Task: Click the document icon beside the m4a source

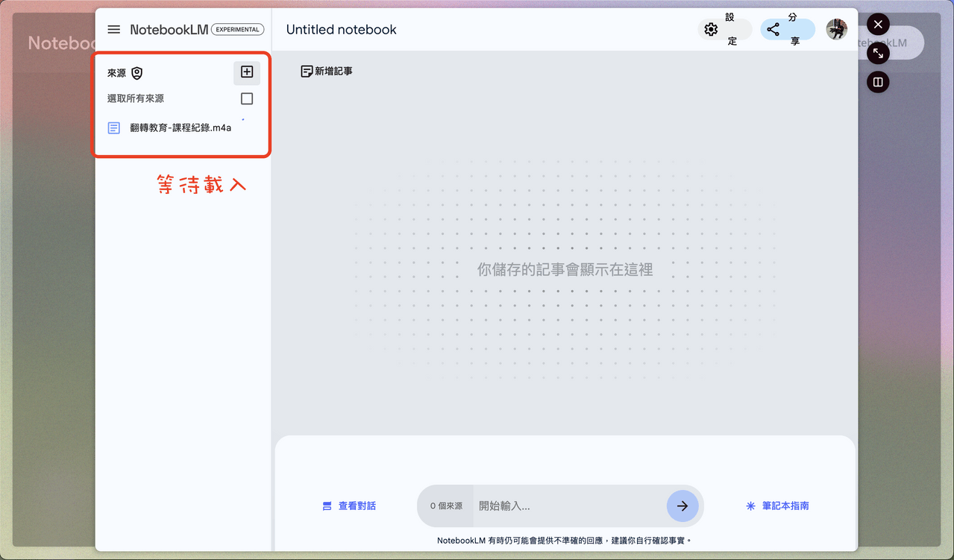Action: point(114,128)
